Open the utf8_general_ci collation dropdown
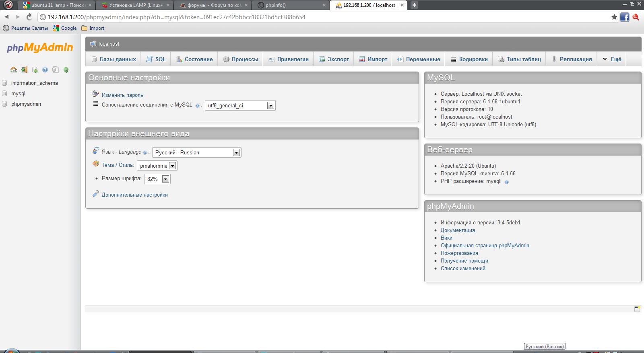The width and height of the screenshot is (644, 353). (x=240, y=105)
